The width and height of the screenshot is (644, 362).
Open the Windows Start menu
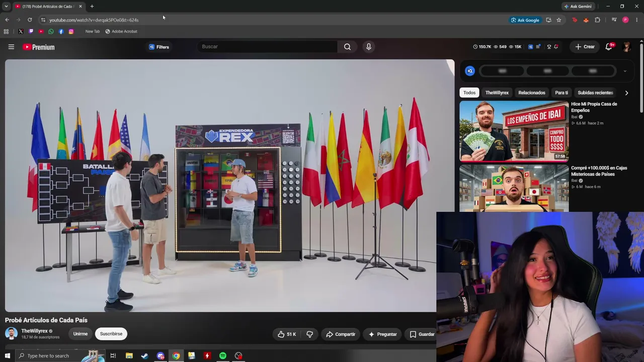click(7, 356)
